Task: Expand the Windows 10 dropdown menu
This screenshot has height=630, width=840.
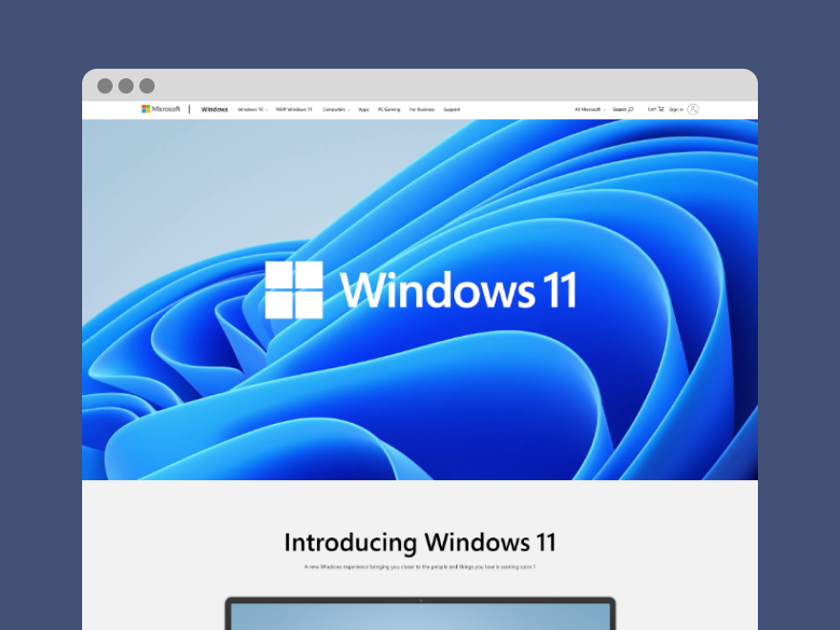Action: click(x=251, y=109)
